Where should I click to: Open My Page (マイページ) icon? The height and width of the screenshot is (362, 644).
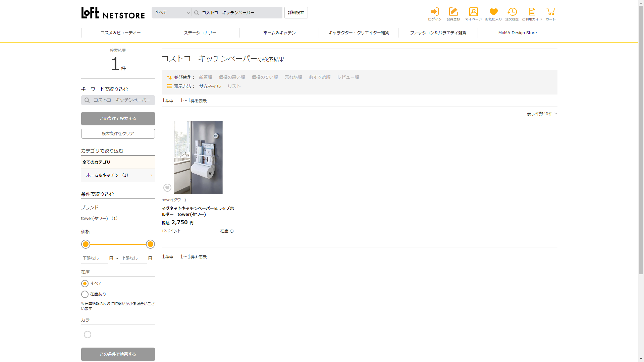(473, 14)
